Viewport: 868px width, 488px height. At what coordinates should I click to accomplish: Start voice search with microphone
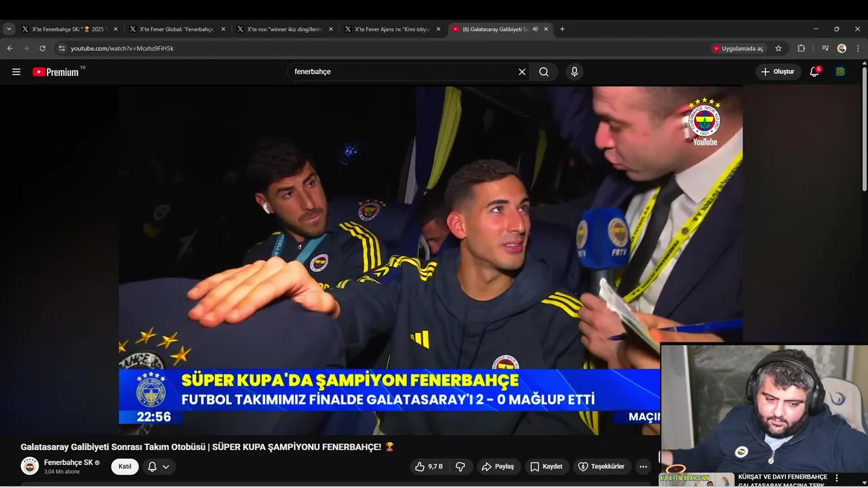[x=574, y=72]
